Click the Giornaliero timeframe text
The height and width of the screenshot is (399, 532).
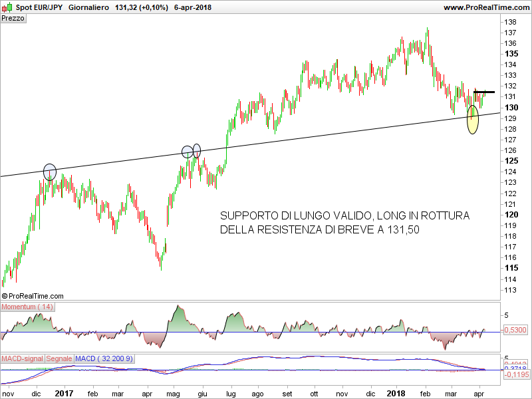click(89, 7)
